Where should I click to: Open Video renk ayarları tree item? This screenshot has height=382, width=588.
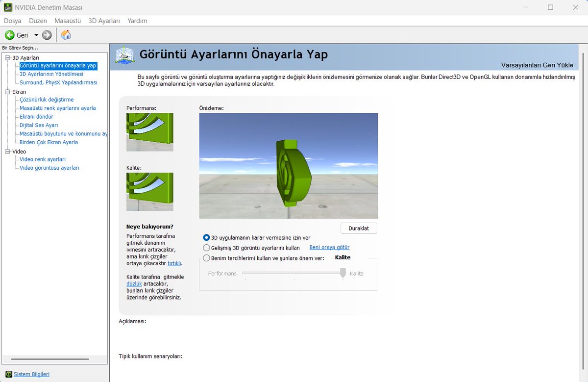point(43,159)
